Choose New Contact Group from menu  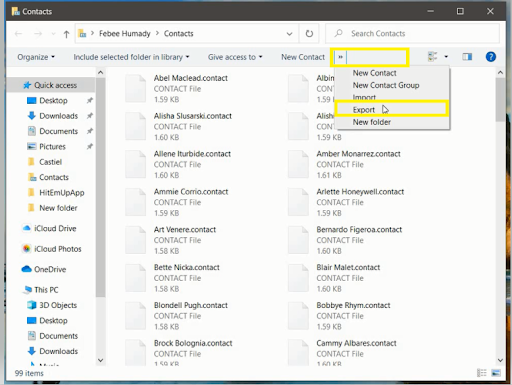click(x=386, y=85)
